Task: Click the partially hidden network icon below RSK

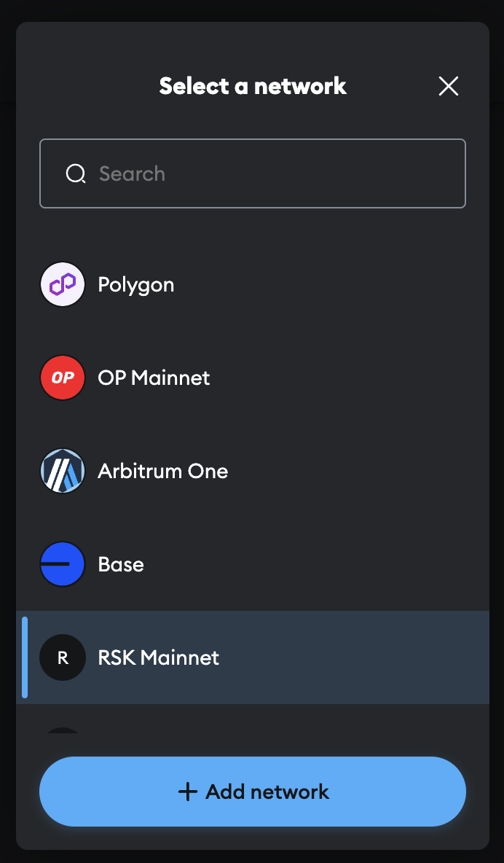Action: tap(63, 730)
